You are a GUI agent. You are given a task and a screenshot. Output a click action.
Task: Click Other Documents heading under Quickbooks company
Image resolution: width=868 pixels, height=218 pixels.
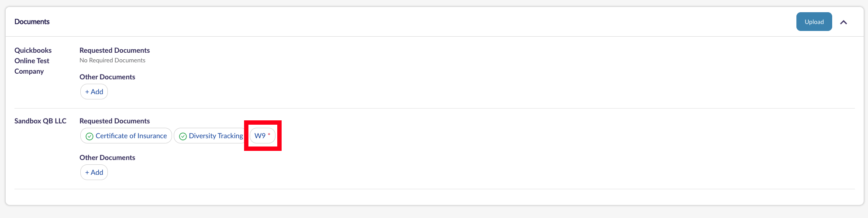coord(107,77)
